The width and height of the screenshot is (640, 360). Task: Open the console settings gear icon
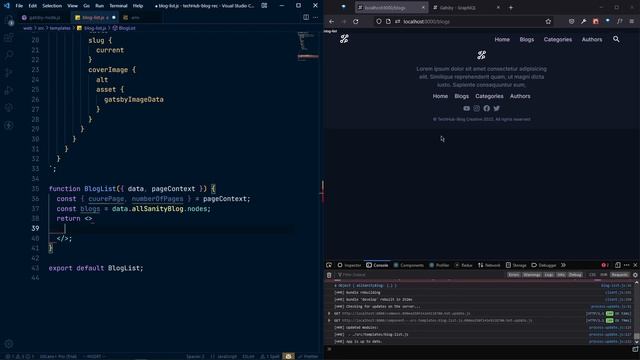(635, 275)
